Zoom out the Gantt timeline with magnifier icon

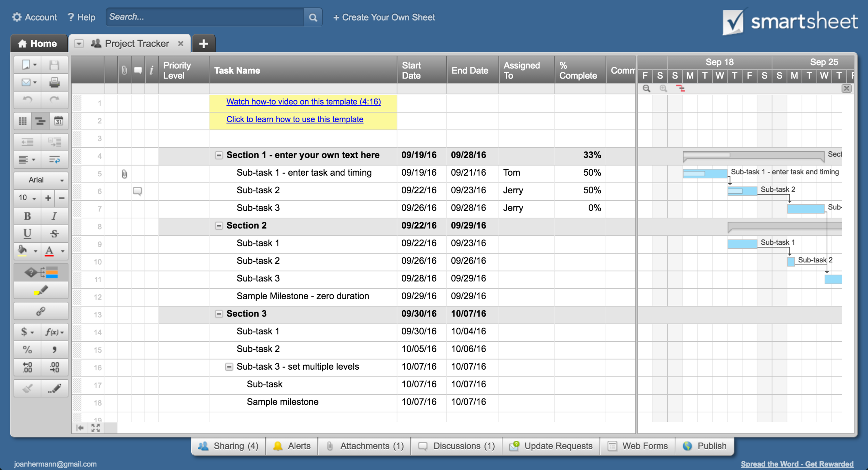click(x=646, y=89)
